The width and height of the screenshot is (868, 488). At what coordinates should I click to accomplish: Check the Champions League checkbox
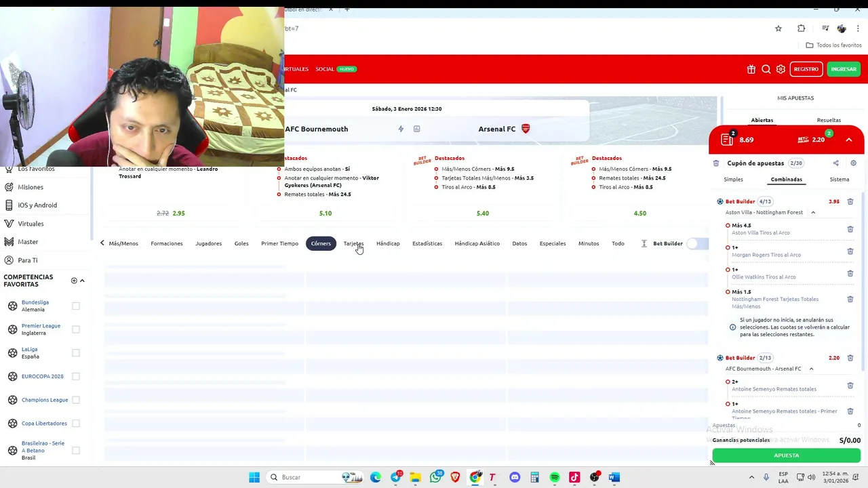[76, 400]
